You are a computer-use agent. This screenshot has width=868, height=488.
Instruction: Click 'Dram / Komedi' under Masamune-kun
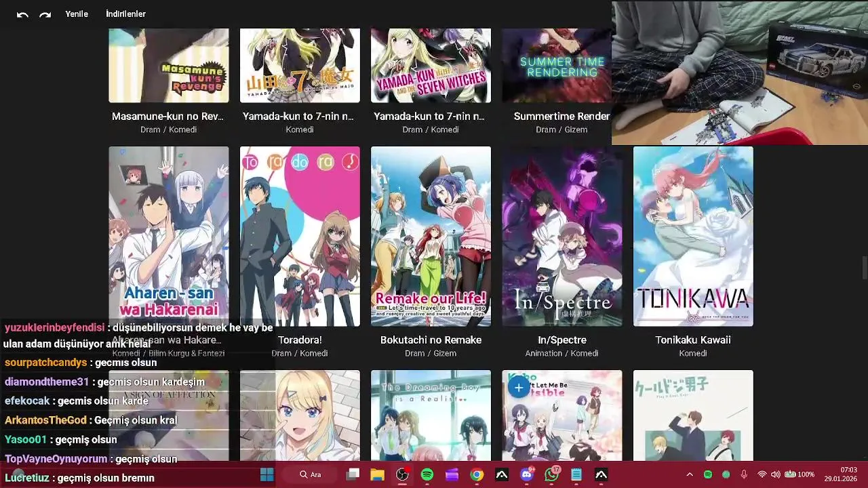click(x=169, y=129)
